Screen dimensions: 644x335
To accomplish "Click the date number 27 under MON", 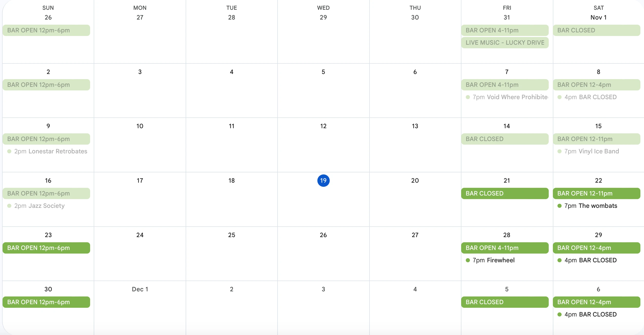I will (x=140, y=17).
